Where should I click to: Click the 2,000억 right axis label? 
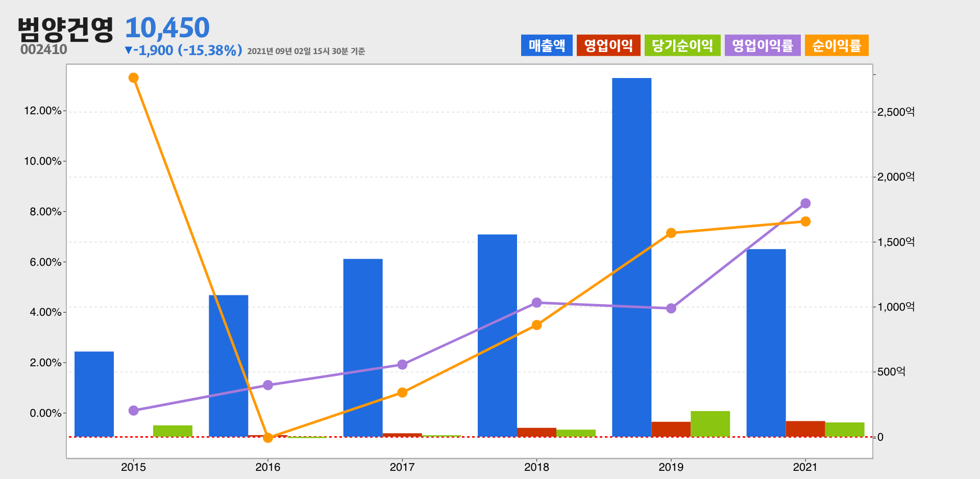pyautogui.click(x=896, y=177)
